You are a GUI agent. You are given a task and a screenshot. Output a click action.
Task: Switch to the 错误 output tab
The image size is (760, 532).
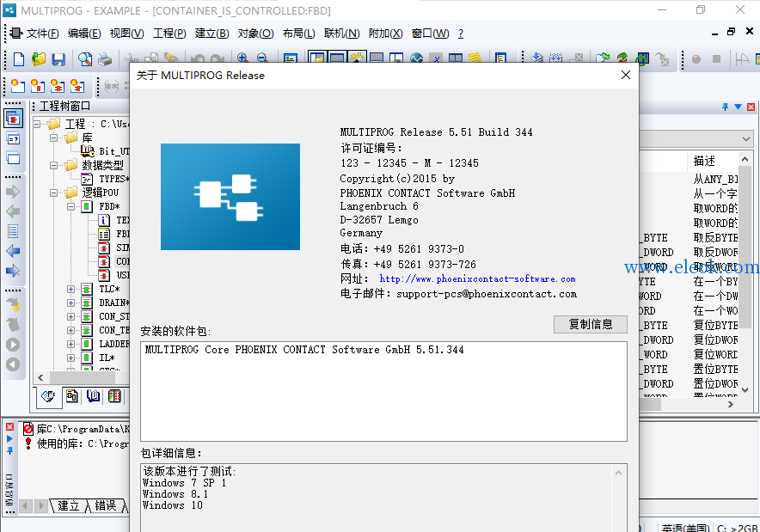[x=105, y=506]
